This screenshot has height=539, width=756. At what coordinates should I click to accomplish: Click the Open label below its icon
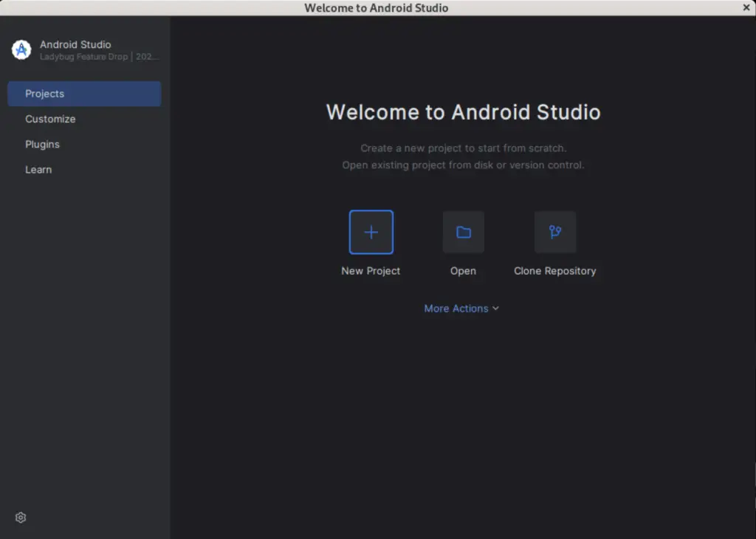click(463, 271)
